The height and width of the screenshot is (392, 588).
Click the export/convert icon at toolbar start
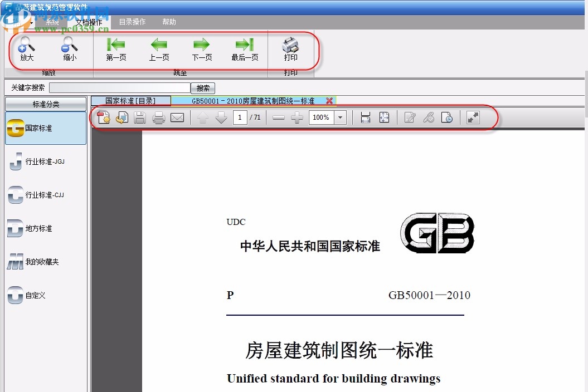click(104, 117)
